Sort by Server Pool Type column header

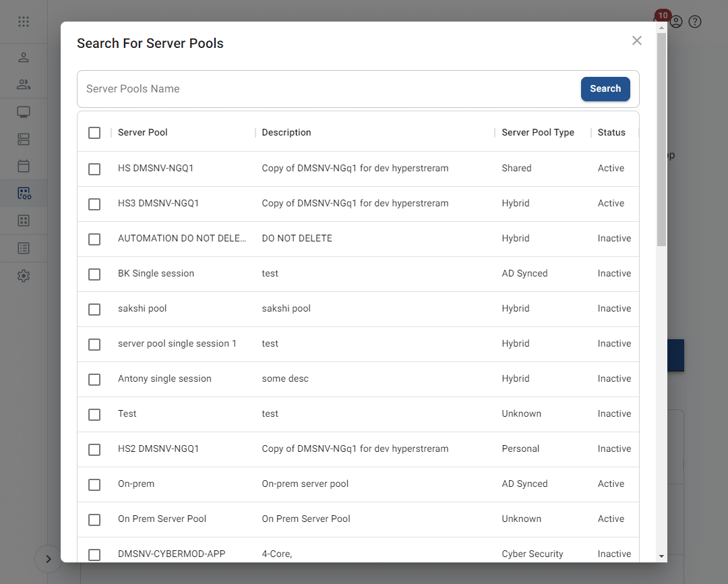coord(537,133)
